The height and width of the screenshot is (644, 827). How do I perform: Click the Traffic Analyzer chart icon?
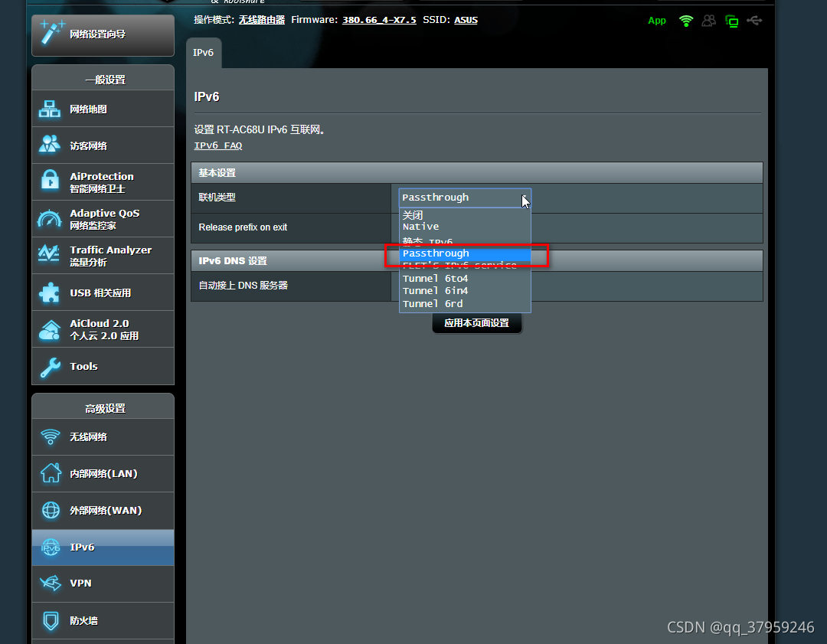(48, 254)
